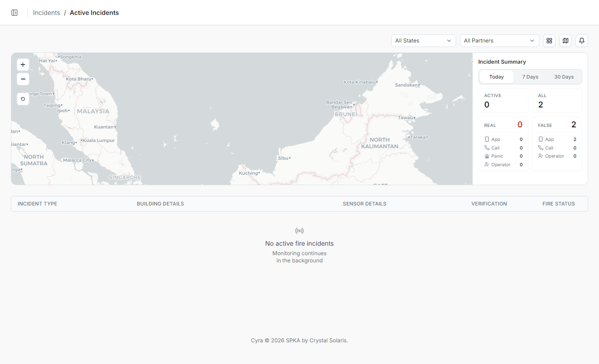Open the All States dropdown
The width and height of the screenshot is (599, 364).
[424, 41]
